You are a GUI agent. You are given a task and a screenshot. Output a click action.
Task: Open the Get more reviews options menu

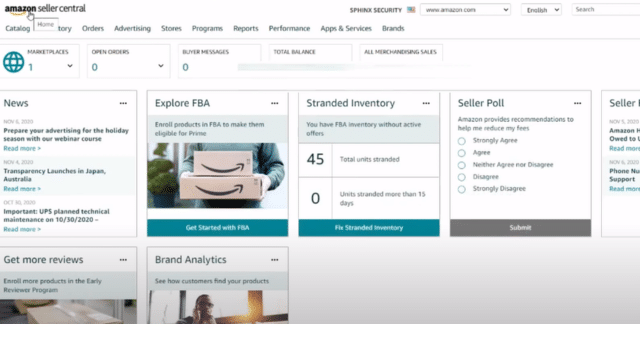(123, 260)
